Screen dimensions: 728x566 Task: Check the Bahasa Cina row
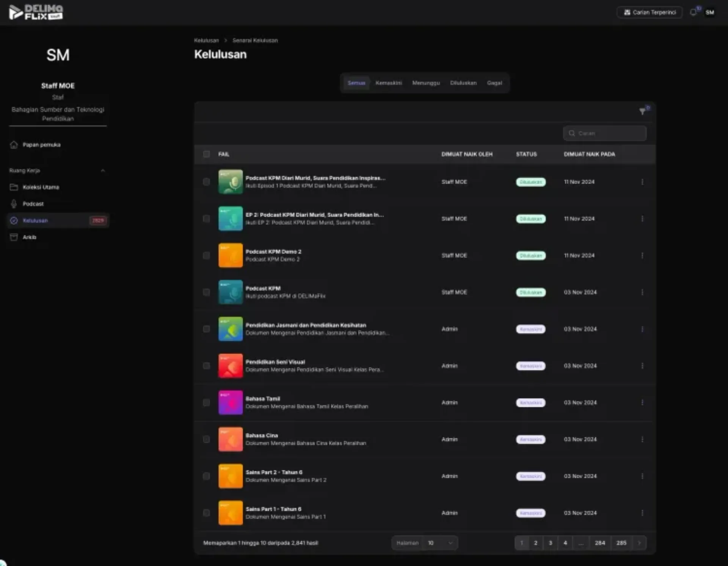(x=206, y=439)
